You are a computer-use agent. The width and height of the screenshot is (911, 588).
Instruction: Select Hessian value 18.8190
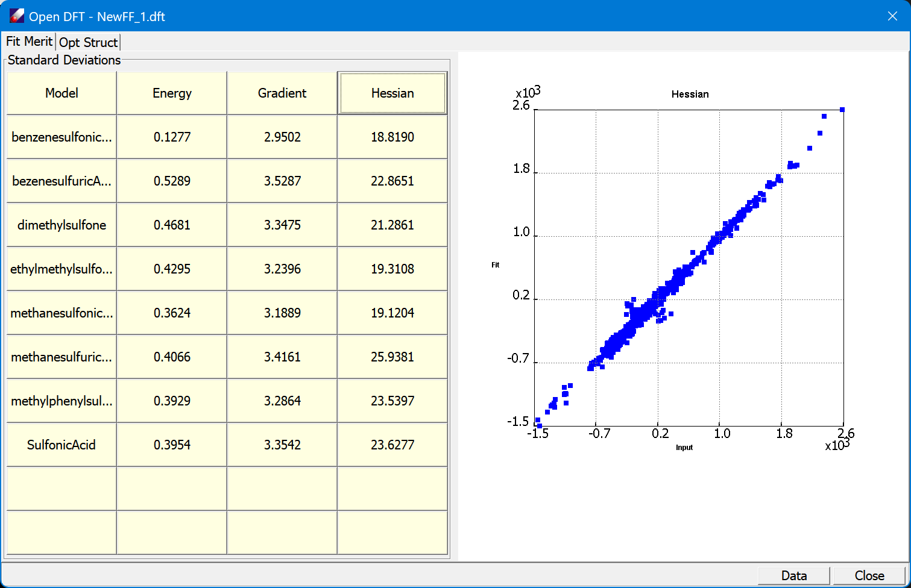392,137
